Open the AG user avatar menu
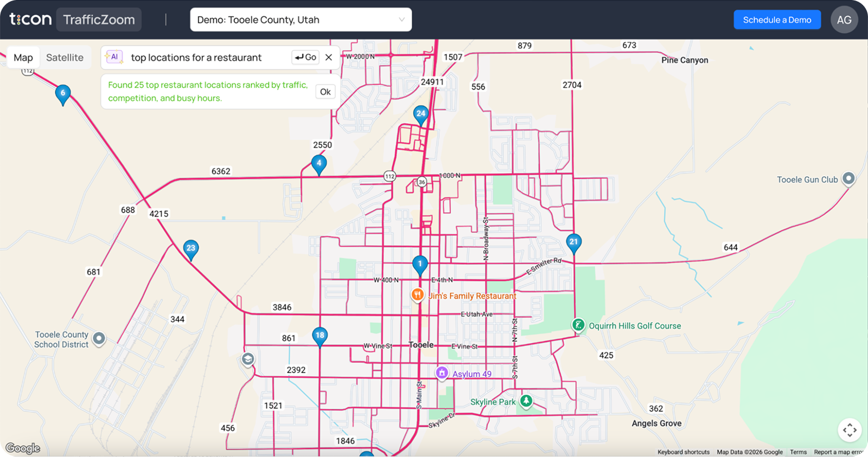 (x=844, y=20)
